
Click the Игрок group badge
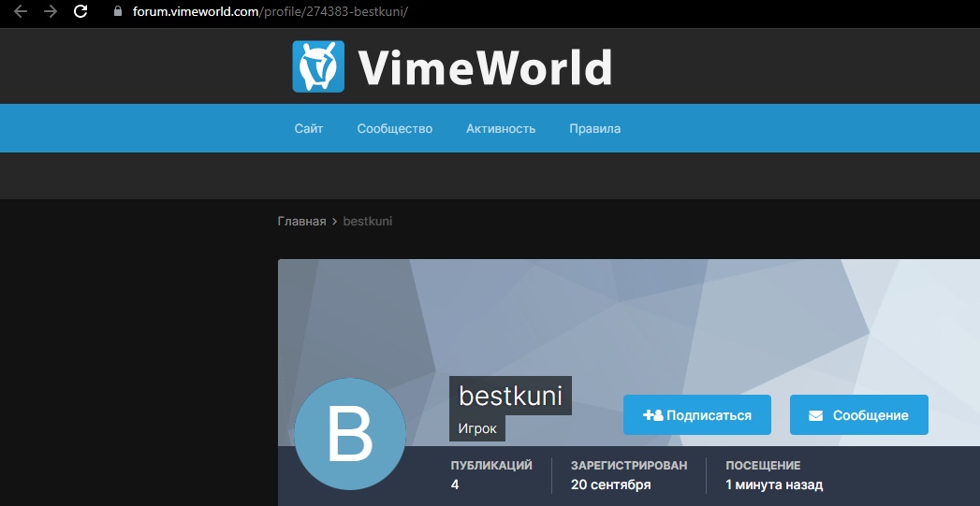tap(477, 428)
